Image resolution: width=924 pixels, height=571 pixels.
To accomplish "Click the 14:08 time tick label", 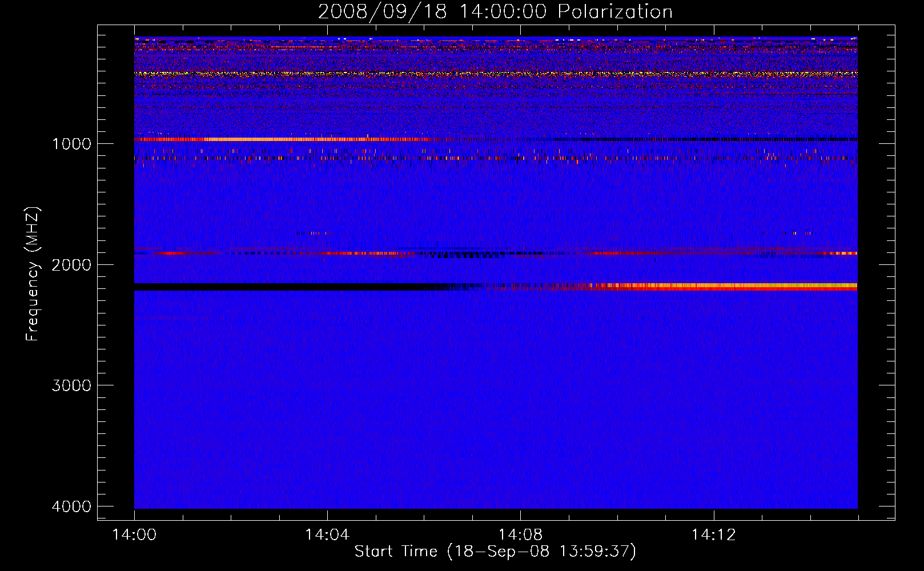I will [520, 535].
